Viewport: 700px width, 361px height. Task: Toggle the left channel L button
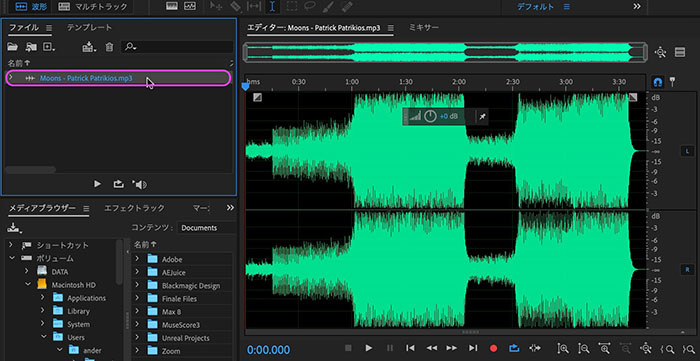click(x=687, y=151)
